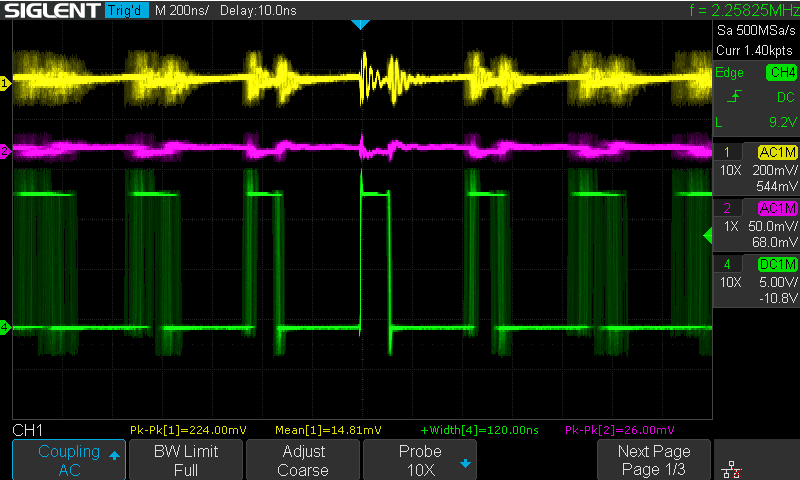This screenshot has width=800, height=480.
Task: Click channel 2 offset 68.0mV
Action: click(x=774, y=242)
